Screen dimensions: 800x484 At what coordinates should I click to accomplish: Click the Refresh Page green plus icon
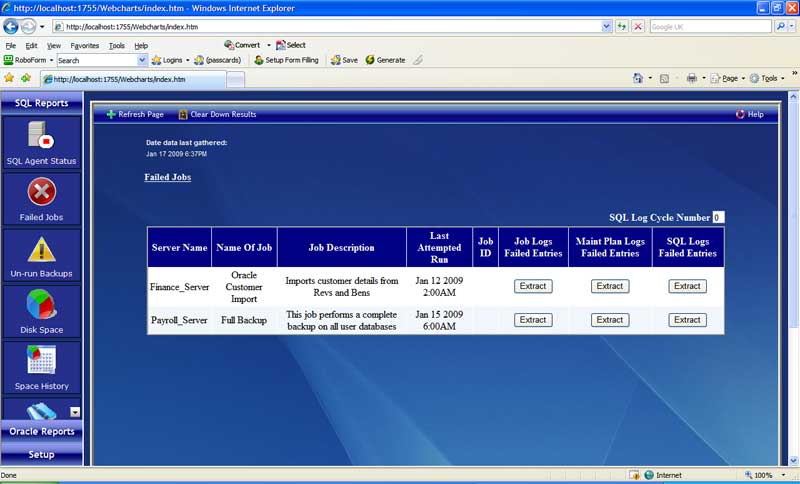tap(111, 114)
